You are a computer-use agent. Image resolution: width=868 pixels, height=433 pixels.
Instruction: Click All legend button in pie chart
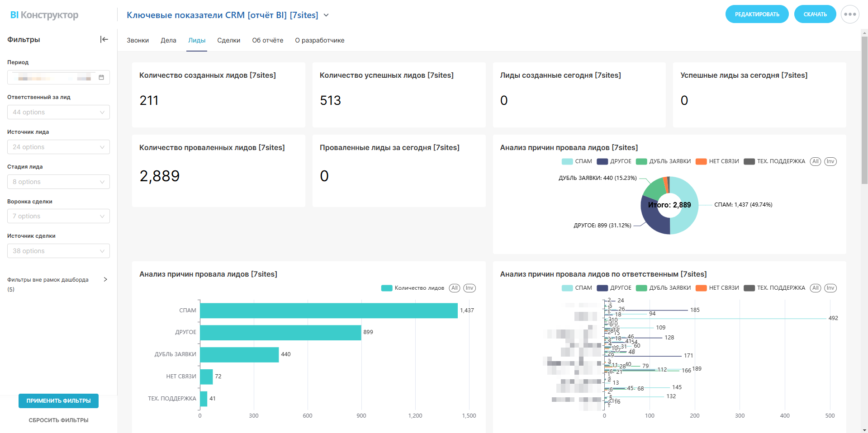tap(815, 161)
